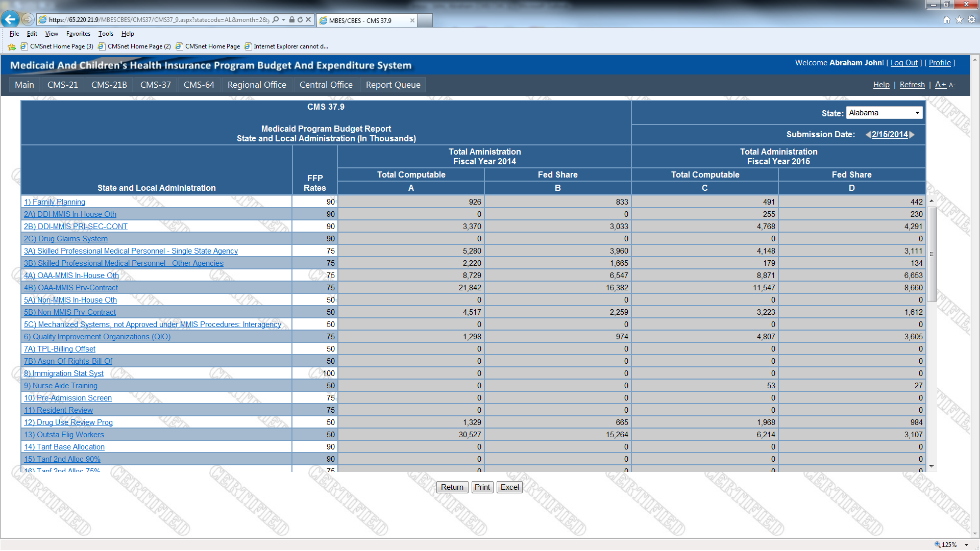Click the browser back arrow button
980x551 pixels.
click(x=10, y=19)
